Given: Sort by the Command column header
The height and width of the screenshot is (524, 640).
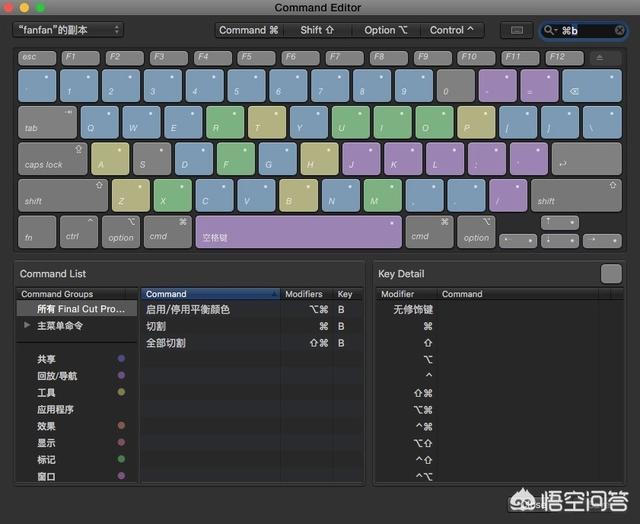Looking at the screenshot, I should (210, 294).
